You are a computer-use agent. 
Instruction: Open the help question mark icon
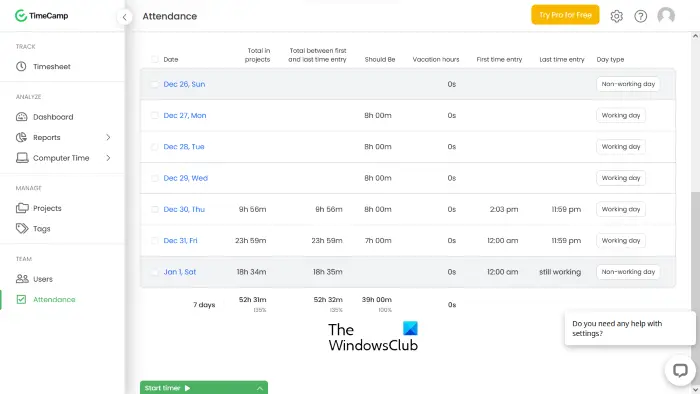coord(641,16)
